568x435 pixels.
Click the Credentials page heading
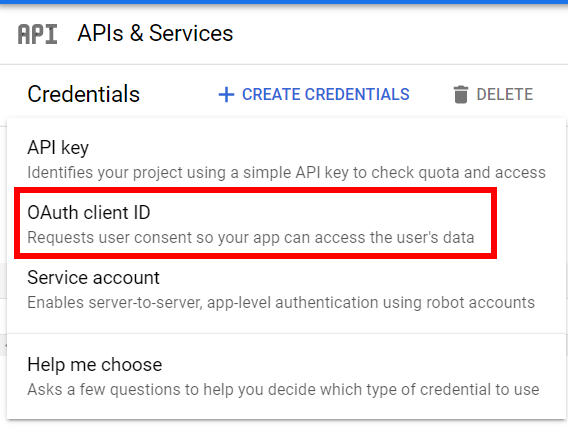coord(84,95)
